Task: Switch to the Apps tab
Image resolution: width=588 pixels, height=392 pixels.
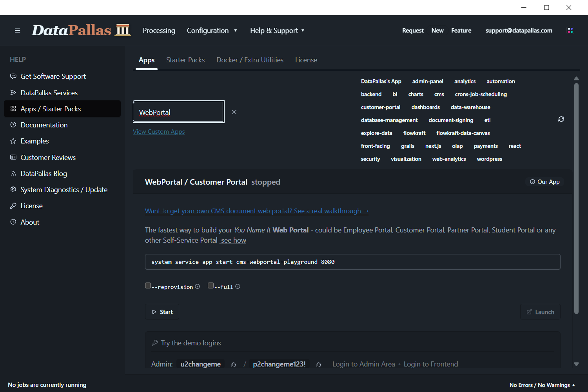Action: 147,60
